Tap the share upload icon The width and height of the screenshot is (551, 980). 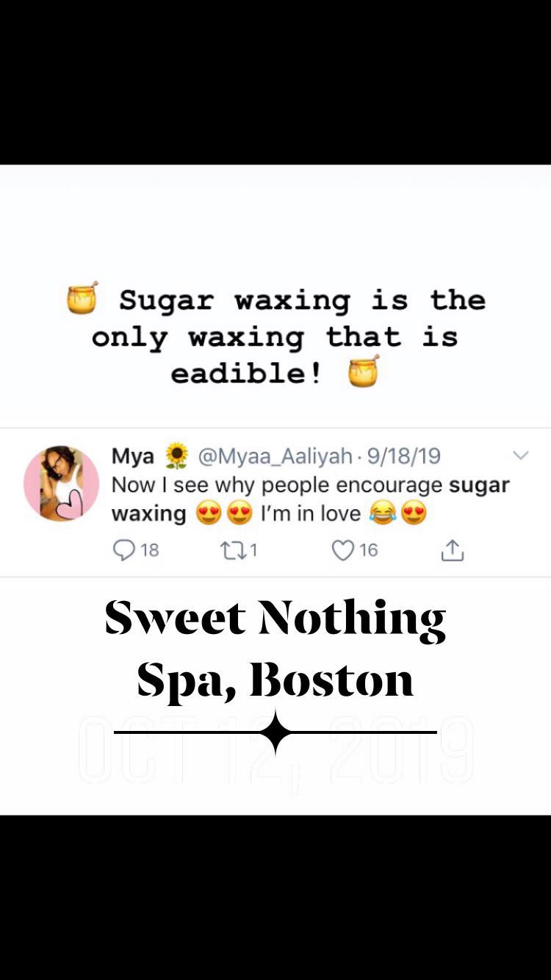(x=452, y=550)
